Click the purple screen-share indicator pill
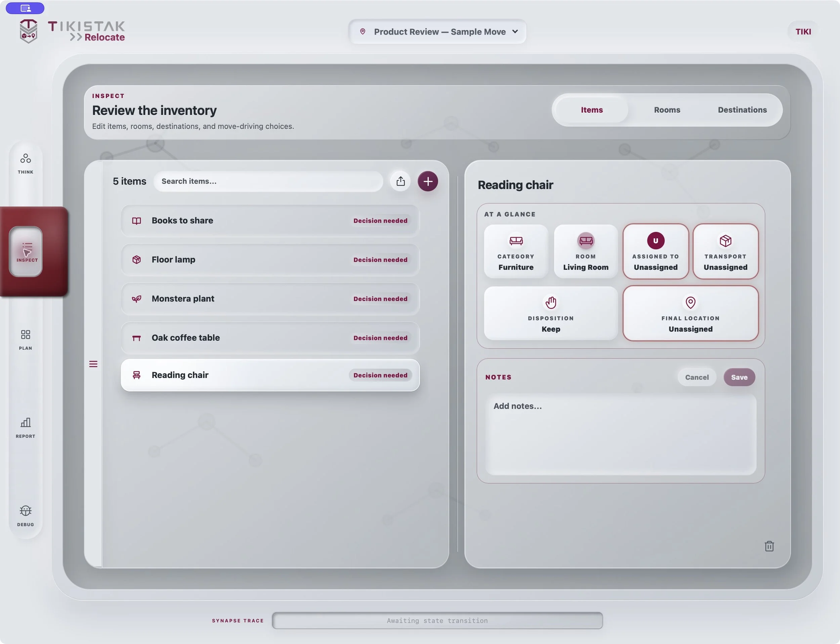The image size is (840, 644). pyautogui.click(x=25, y=8)
